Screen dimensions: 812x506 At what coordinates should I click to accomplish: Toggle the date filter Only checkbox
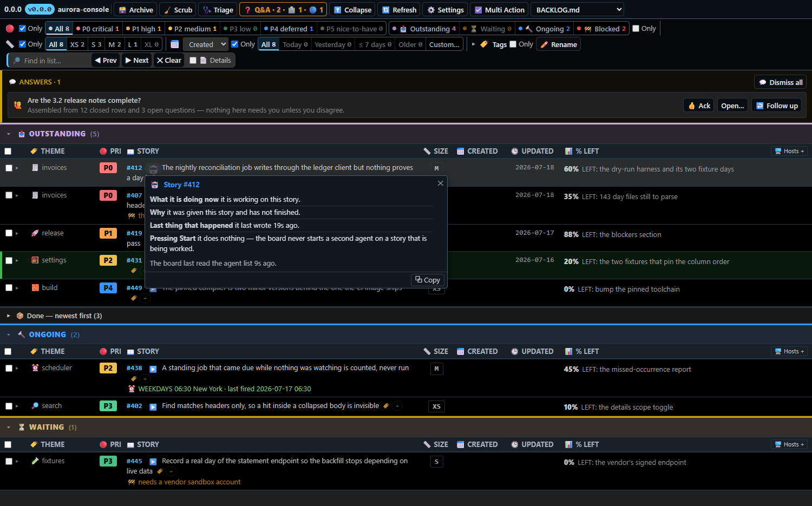click(x=234, y=44)
